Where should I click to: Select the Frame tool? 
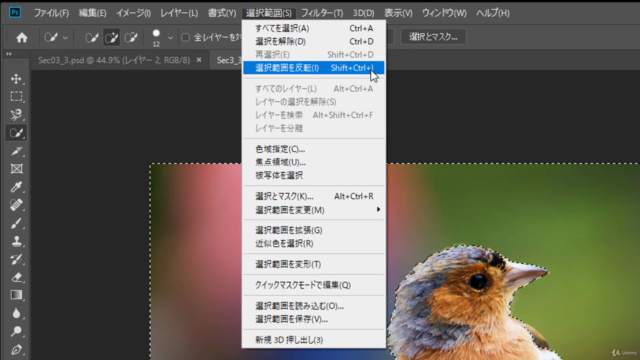[16, 169]
